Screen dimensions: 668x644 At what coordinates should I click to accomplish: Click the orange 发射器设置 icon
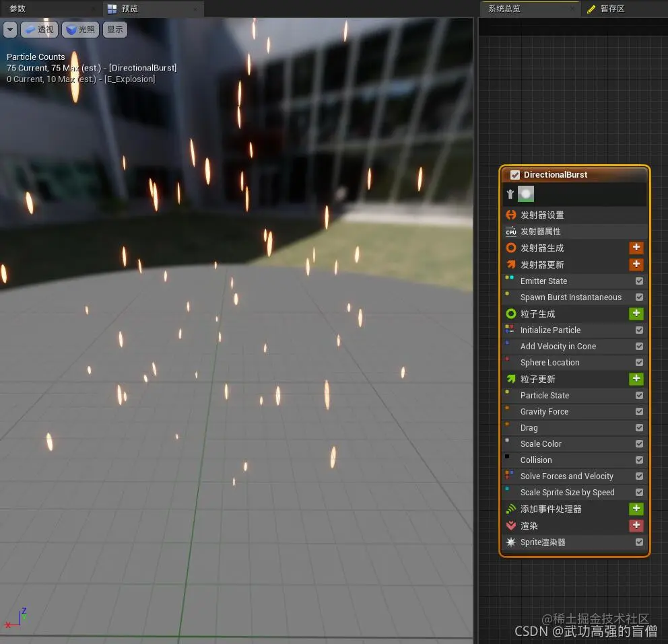point(510,215)
